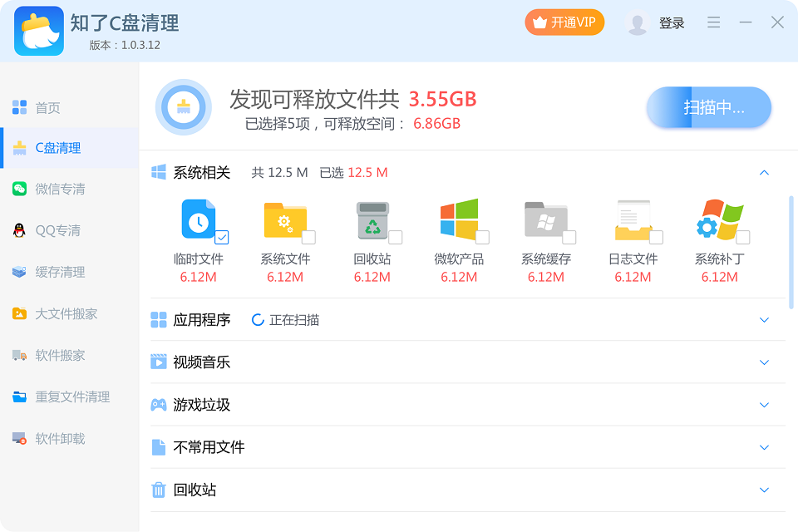Check the 微软产品 checkbox
798x532 pixels.
coord(482,237)
